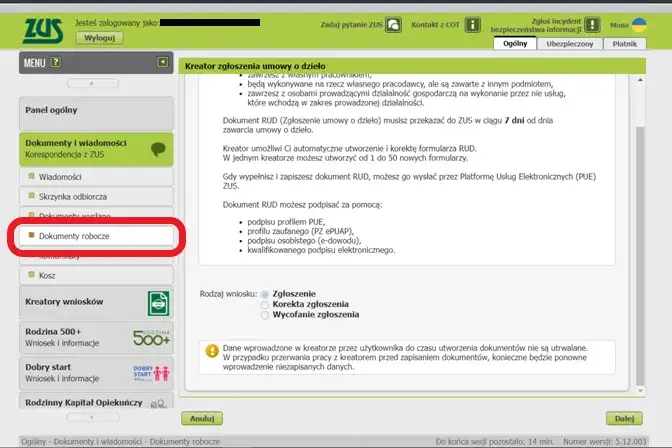Open Dokumenty robocze in the menu
The width and height of the screenshot is (672, 448).
(95, 236)
